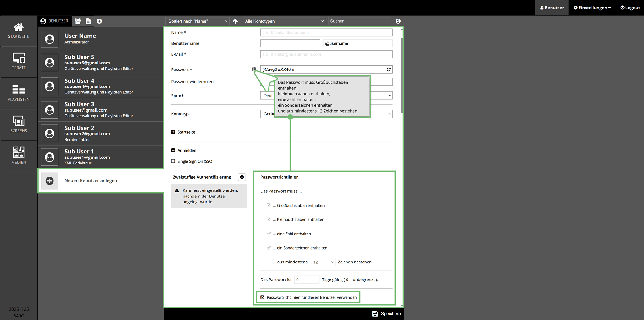Expand the Startseite section
The image size is (644, 320).
click(173, 132)
